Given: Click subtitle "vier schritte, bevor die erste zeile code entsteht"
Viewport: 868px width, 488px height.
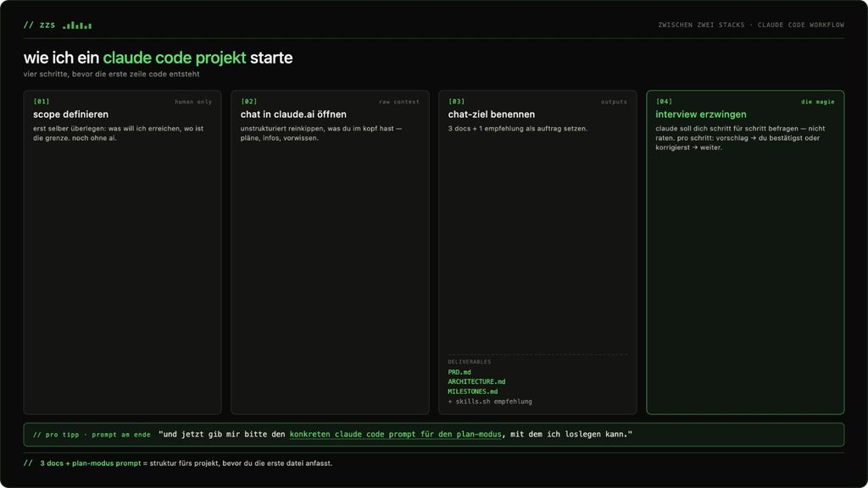Looking at the screenshot, I should [111, 75].
